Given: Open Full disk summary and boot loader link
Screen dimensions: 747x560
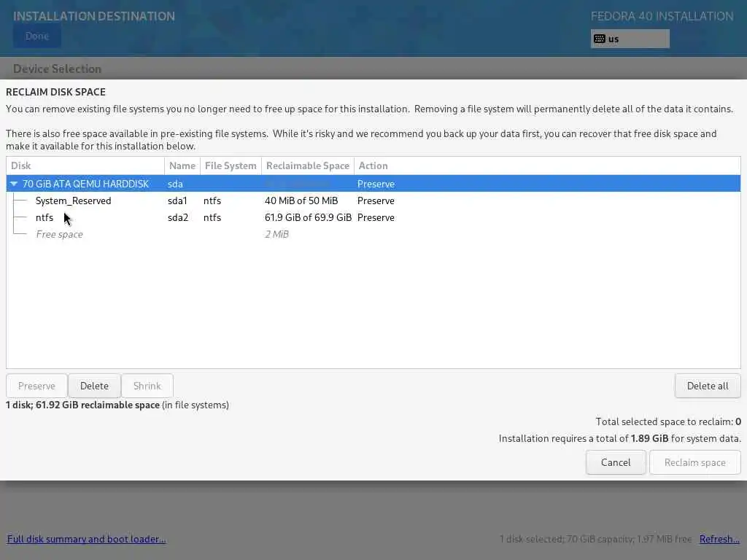Looking at the screenshot, I should point(86,539).
